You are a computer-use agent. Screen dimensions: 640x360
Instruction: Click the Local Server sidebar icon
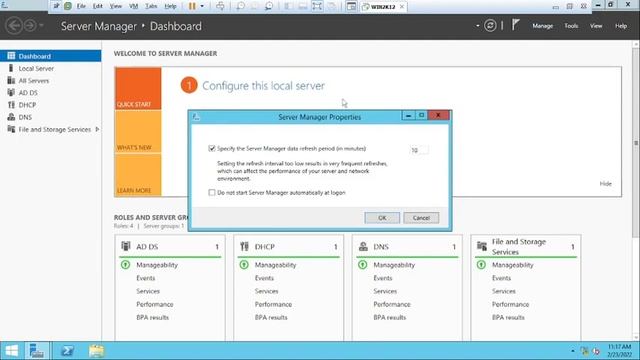pos(11,68)
